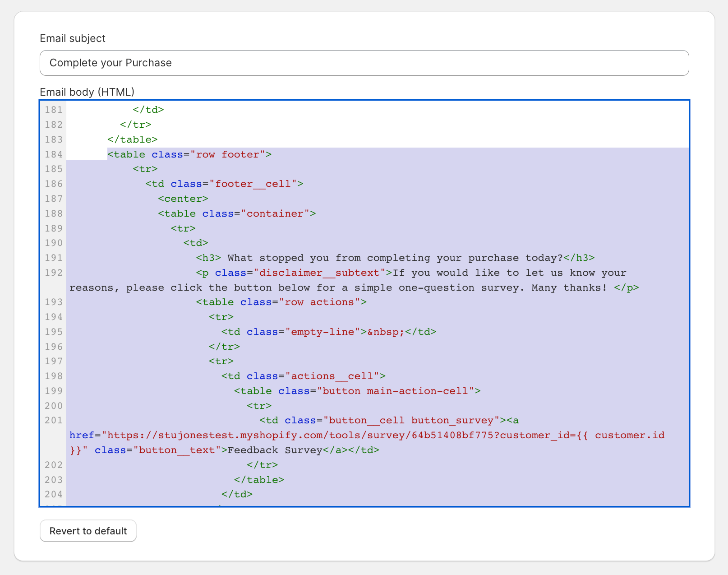
Task: Click the </tr> tag on line 202
Action: pos(263,465)
